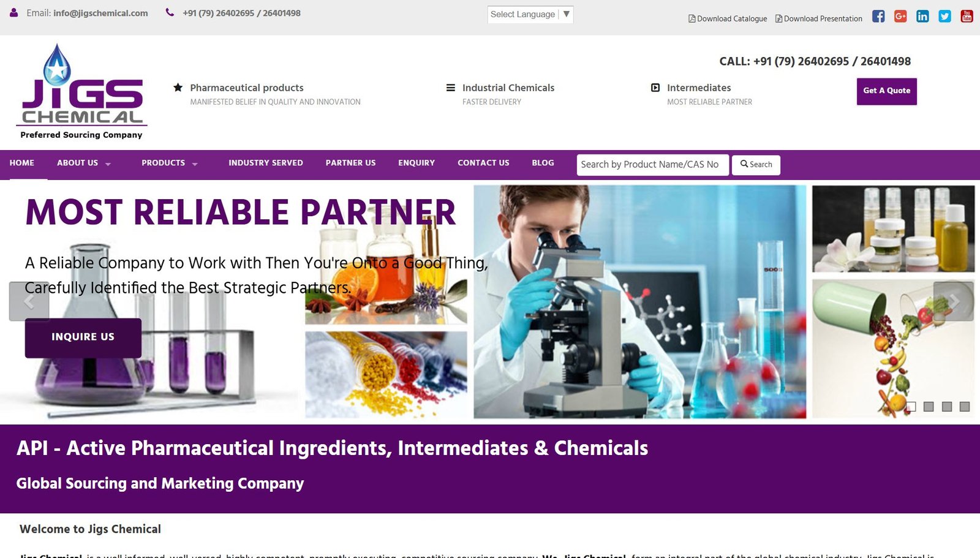Open the LinkedIn icon
The image size is (980, 558).
click(922, 17)
